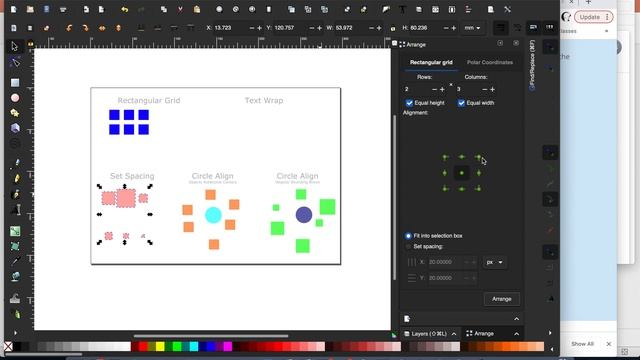This screenshot has height=360, width=640.
Task: Click the horizontal canvas scrollbar
Action: (x=211, y=336)
